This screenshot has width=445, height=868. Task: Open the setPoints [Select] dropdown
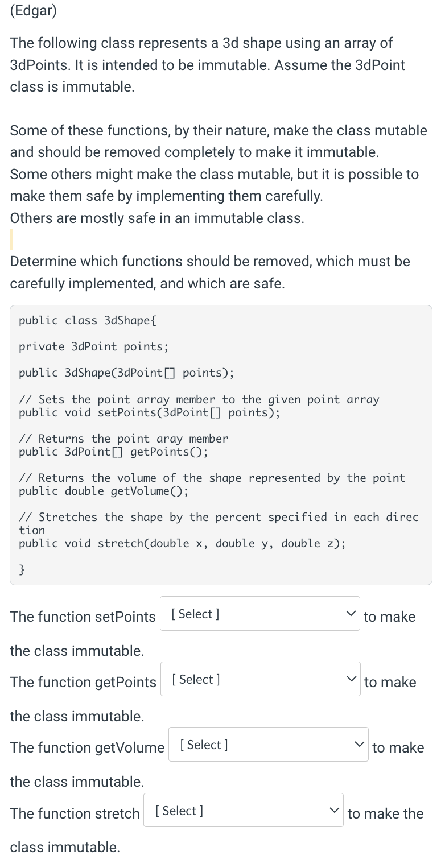tap(260, 614)
